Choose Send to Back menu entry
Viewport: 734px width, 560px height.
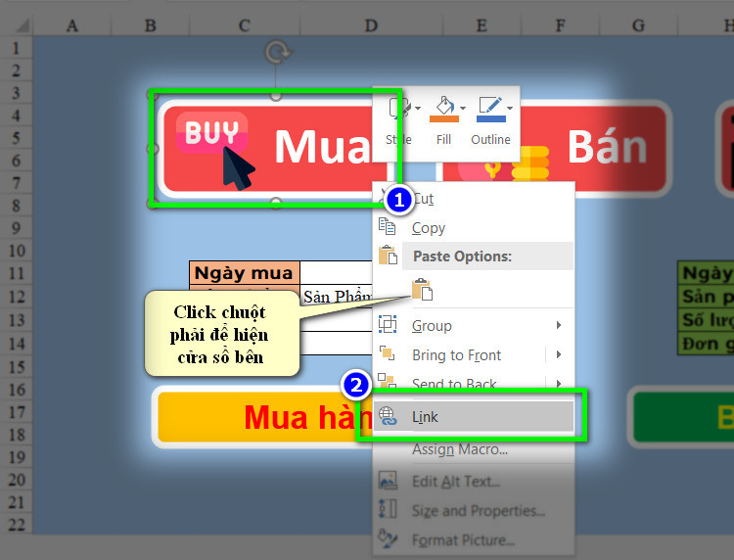click(474, 384)
